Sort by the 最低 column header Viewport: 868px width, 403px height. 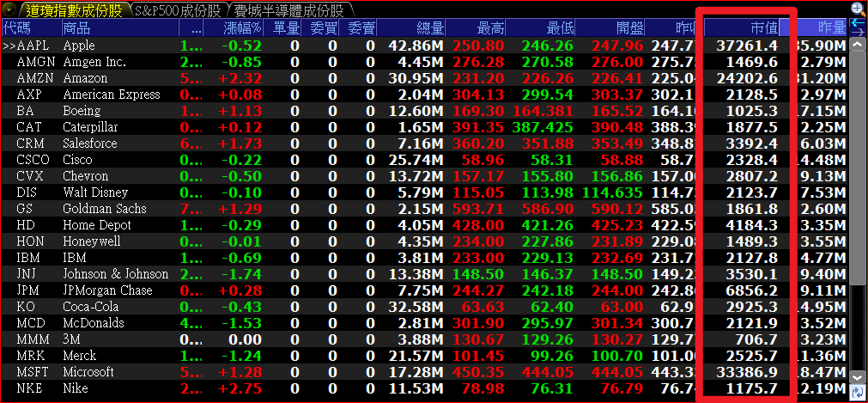tap(540, 27)
